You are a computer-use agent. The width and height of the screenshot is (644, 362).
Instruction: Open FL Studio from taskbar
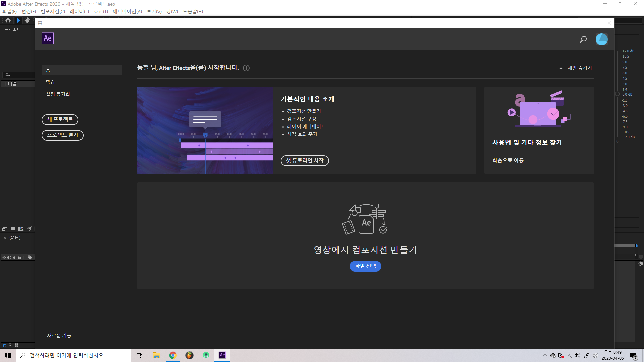[190, 355]
